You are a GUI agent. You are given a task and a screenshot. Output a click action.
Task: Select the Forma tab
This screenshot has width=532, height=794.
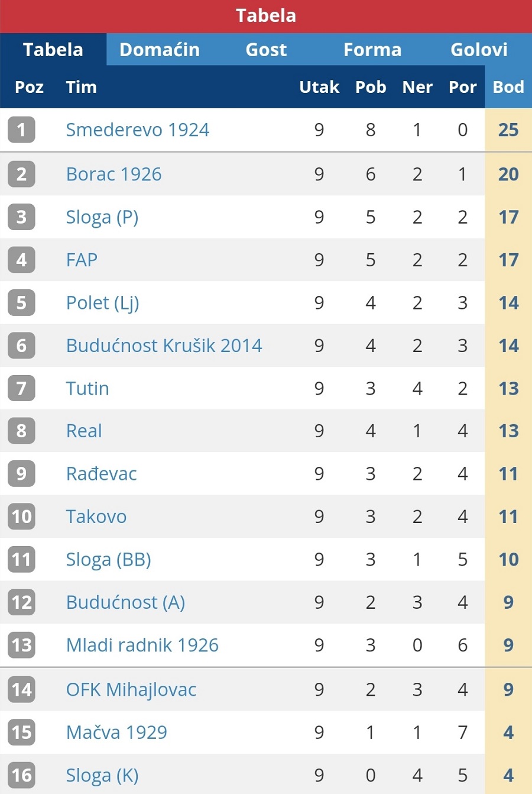tap(372, 50)
